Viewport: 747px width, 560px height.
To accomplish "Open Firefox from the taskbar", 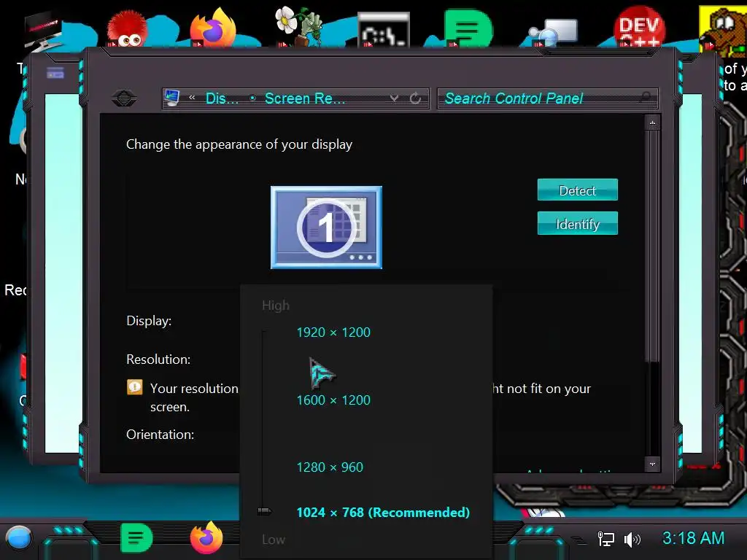I will click(x=206, y=537).
